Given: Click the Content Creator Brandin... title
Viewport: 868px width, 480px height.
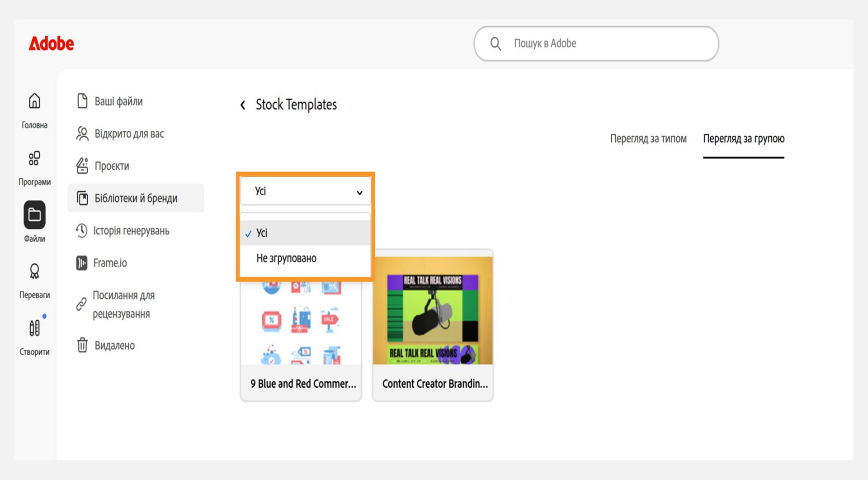Looking at the screenshot, I should (x=435, y=384).
